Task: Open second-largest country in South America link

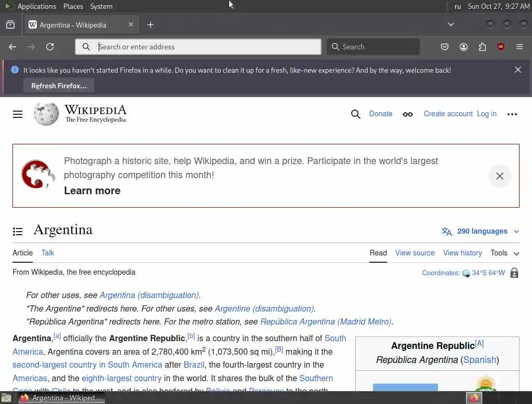Action: 87,365
